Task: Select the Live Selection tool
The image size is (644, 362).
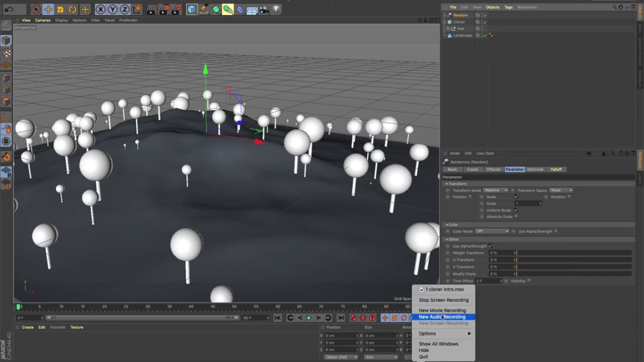Action: (x=36, y=9)
